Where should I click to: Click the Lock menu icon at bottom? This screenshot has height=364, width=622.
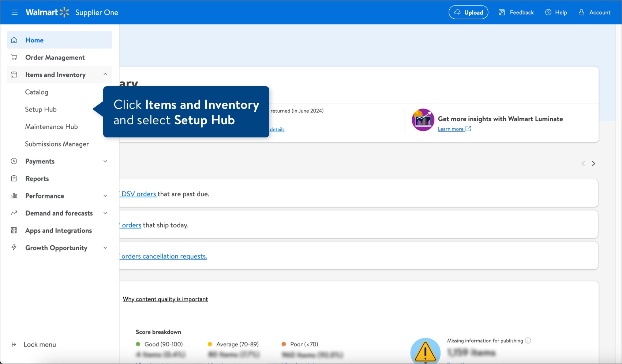(x=14, y=344)
